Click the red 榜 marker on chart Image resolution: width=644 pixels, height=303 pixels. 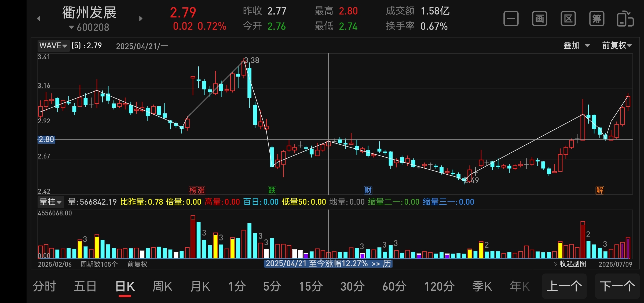tap(193, 190)
